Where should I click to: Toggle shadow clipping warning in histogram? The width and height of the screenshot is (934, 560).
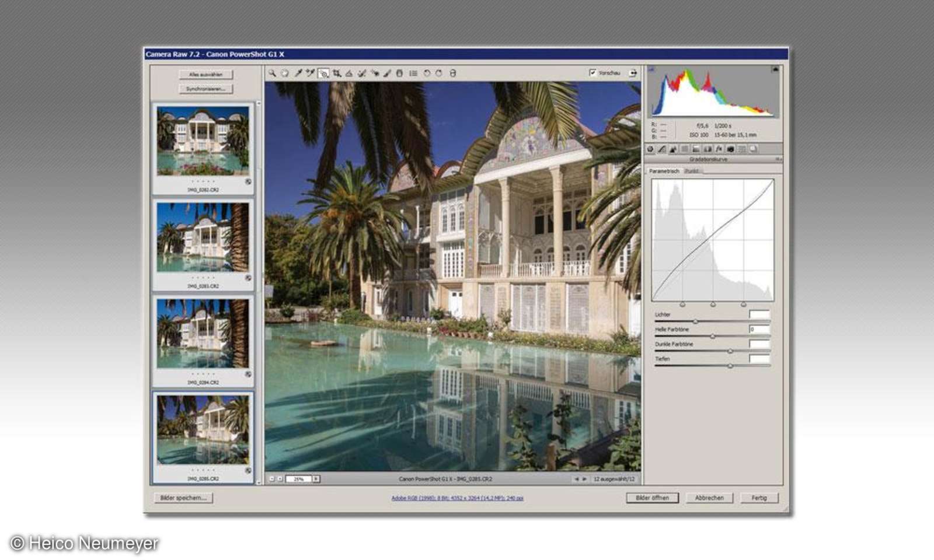tap(652, 69)
